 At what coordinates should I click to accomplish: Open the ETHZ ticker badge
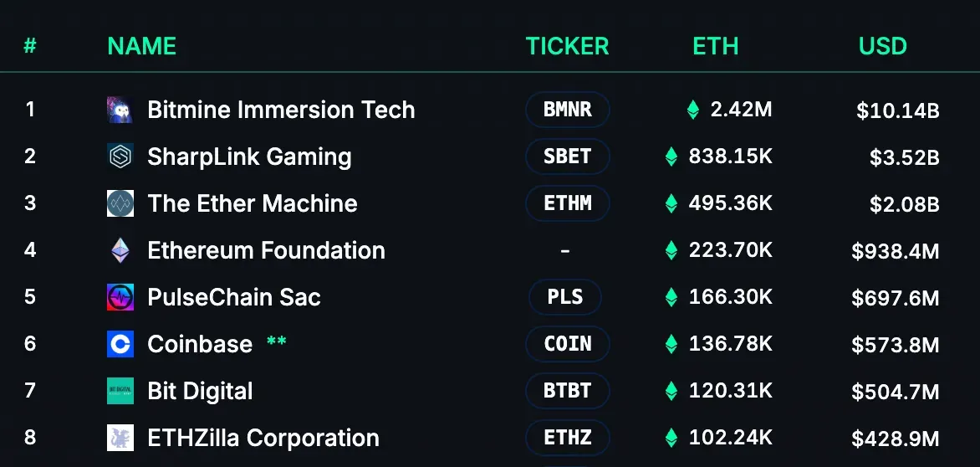coord(568,438)
